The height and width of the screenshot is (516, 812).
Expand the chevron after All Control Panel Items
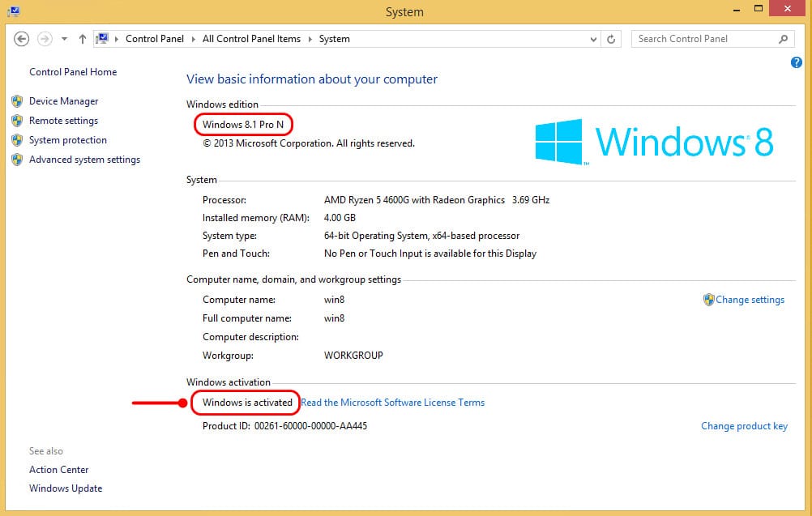310,39
